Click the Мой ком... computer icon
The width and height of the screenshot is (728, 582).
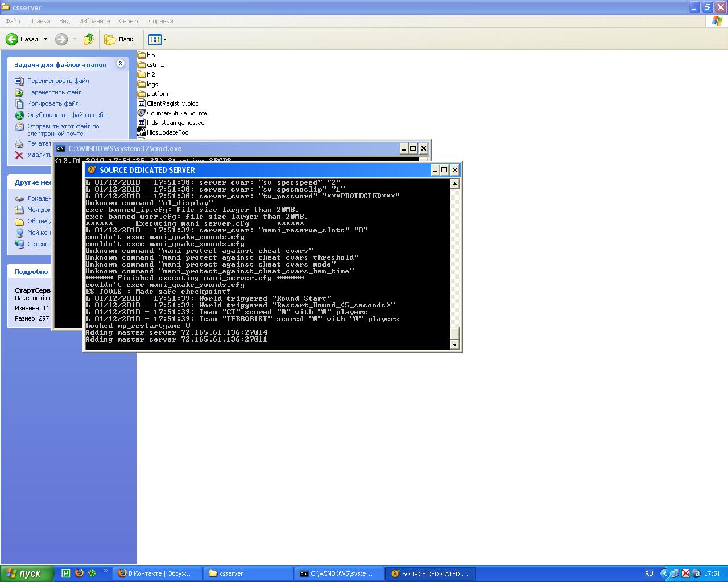(x=19, y=232)
